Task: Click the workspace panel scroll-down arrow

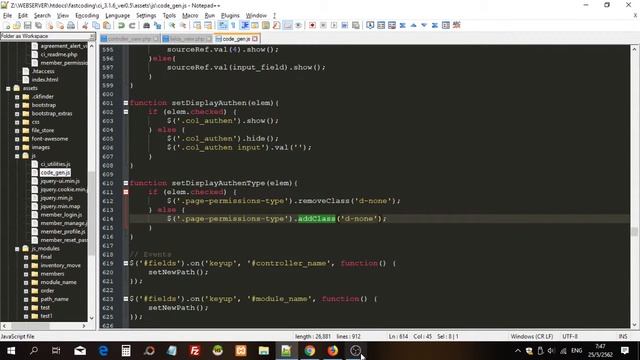Action: (91, 318)
